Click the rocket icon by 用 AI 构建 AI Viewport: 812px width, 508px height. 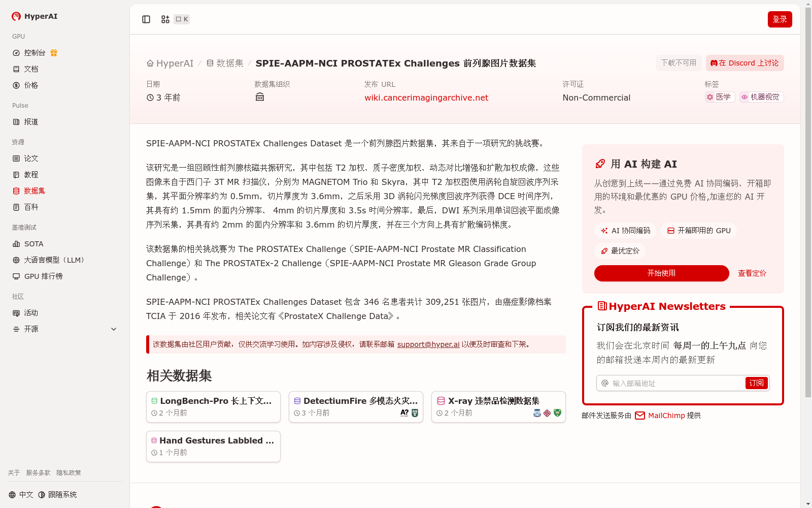[600, 164]
